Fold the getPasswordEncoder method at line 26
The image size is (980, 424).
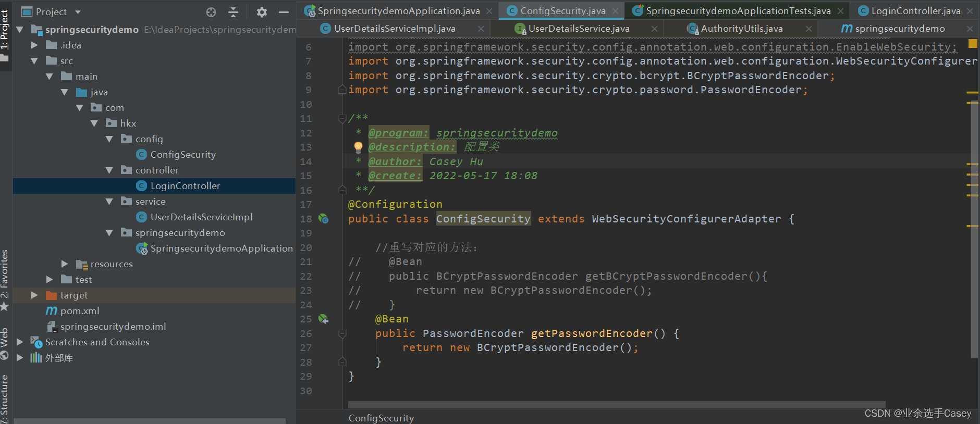[342, 333]
